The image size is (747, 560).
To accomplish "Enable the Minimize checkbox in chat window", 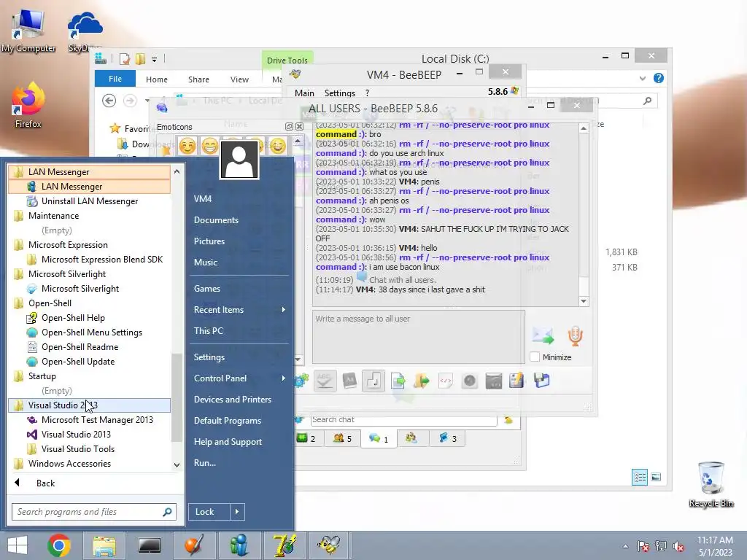I will (535, 357).
